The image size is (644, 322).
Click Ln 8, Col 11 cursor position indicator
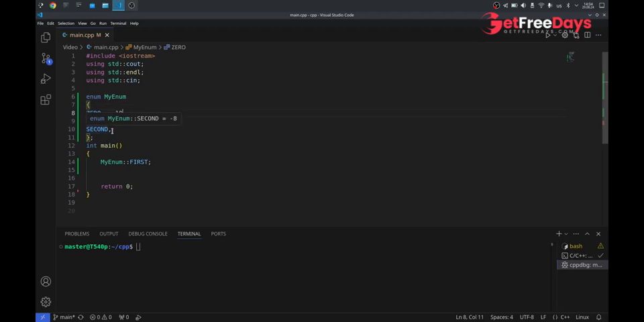click(x=470, y=317)
